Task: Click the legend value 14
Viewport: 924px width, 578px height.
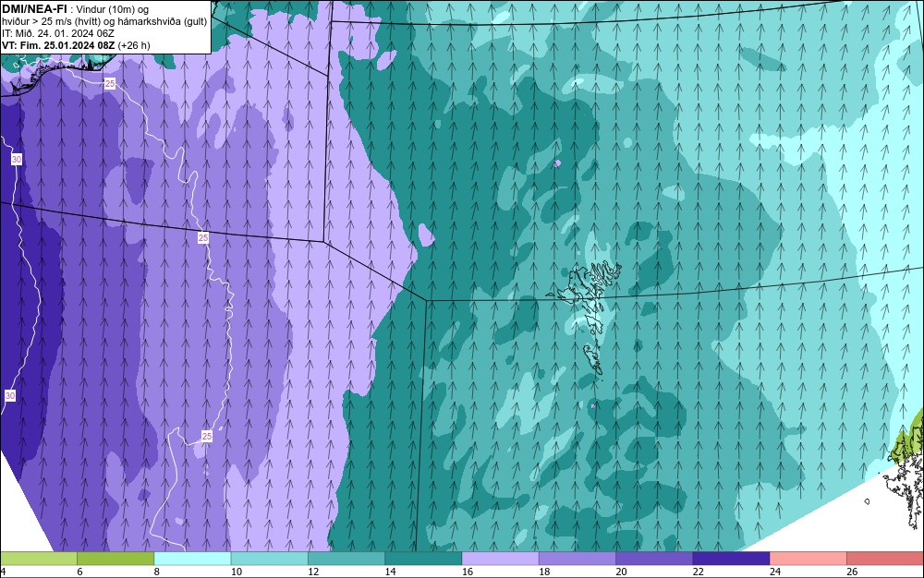Action: click(390, 572)
